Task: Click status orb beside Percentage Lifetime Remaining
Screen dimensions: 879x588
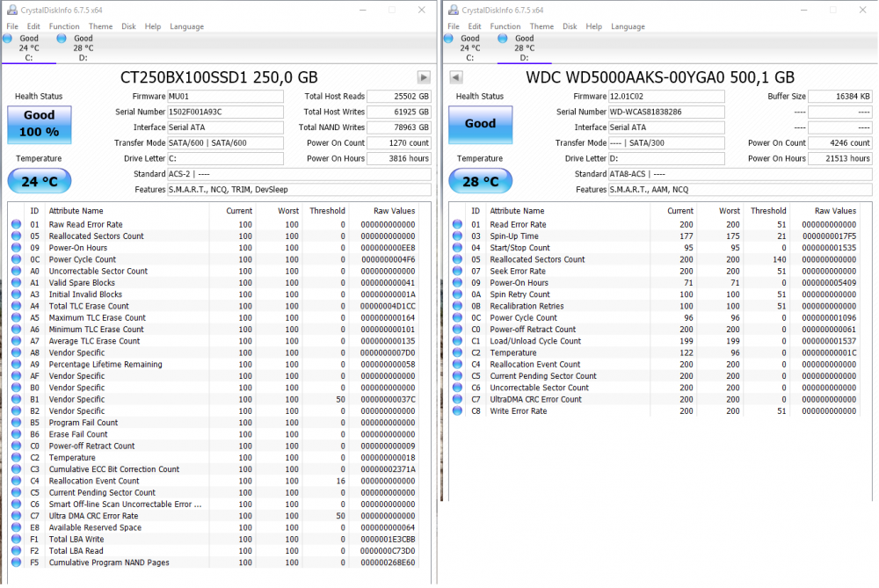Action: [16, 364]
